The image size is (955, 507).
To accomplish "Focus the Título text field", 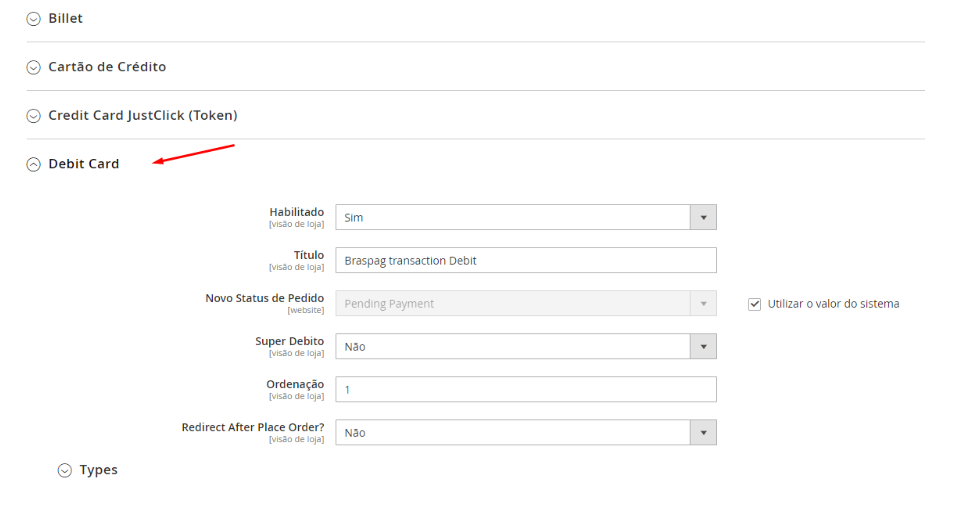I will point(525,260).
